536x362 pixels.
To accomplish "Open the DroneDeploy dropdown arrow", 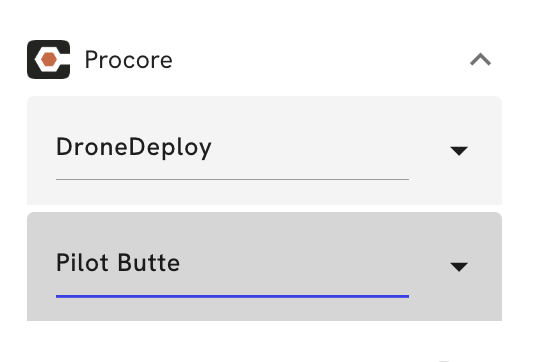I will click(x=459, y=151).
